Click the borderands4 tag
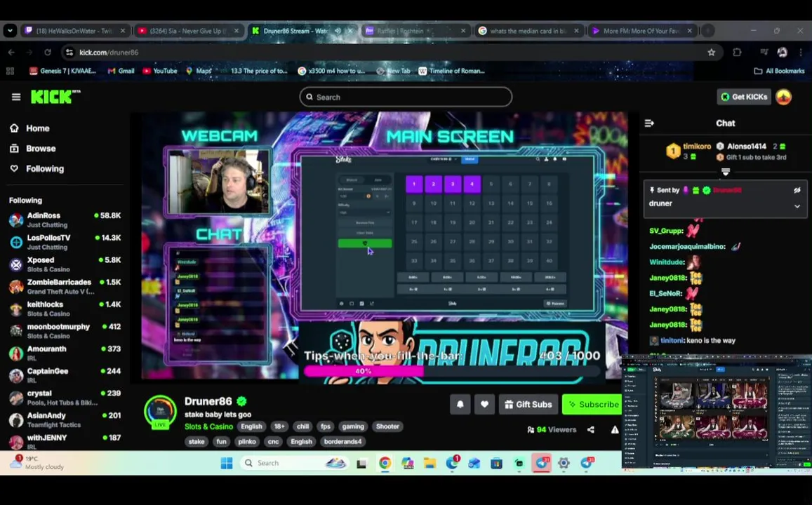Image resolution: width=812 pixels, height=505 pixels. click(342, 441)
